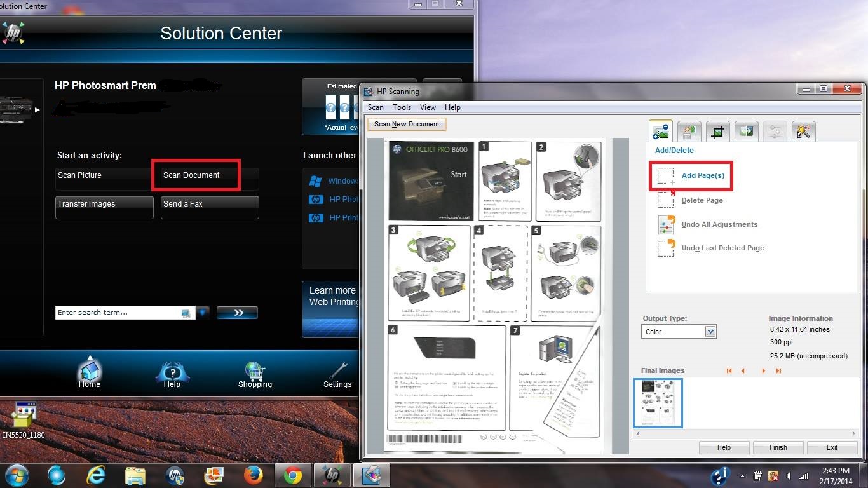Open the magic wand auto-fix tab

803,131
